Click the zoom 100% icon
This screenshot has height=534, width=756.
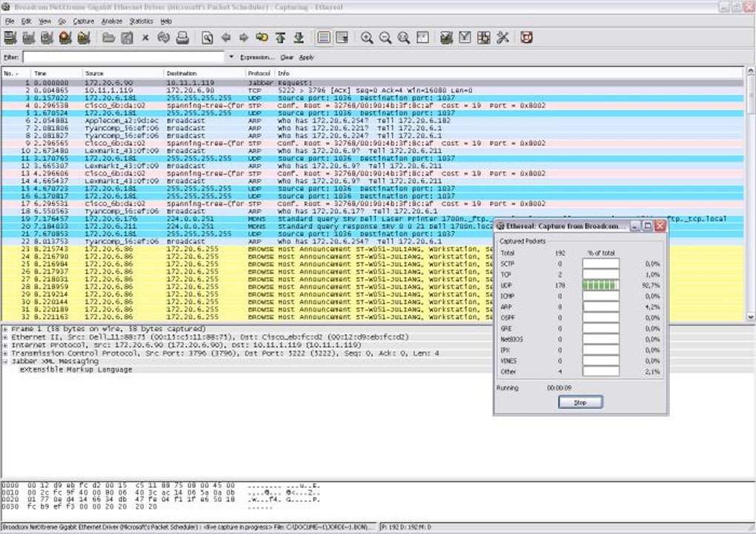click(x=403, y=38)
